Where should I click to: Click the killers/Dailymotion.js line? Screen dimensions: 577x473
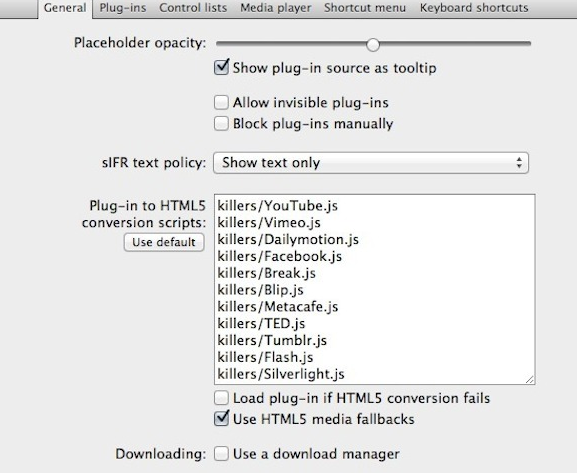click(288, 240)
